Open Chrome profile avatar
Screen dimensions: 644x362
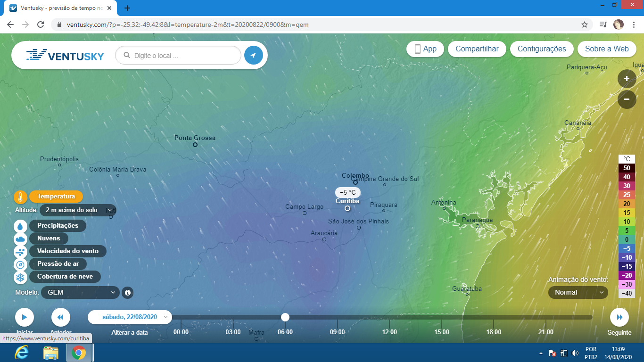coord(619,25)
